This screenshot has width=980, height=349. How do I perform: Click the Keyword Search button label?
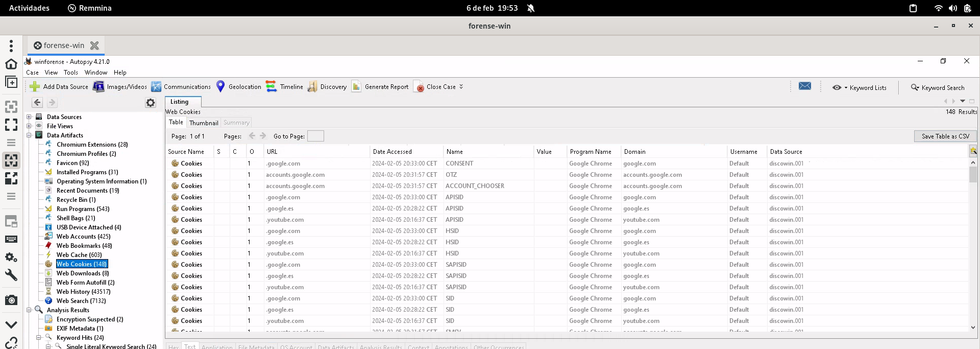(x=943, y=88)
